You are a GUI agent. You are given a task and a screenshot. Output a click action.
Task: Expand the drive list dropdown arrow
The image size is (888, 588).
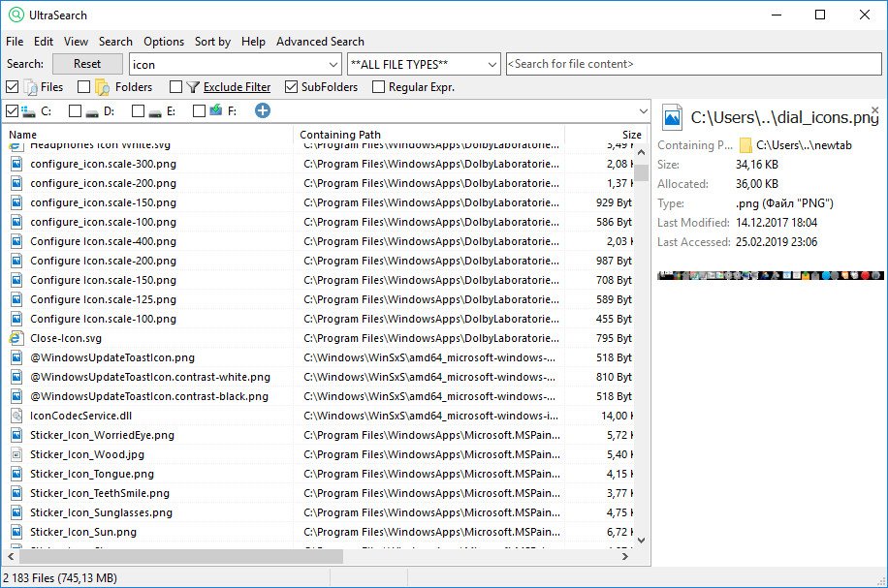point(641,111)
